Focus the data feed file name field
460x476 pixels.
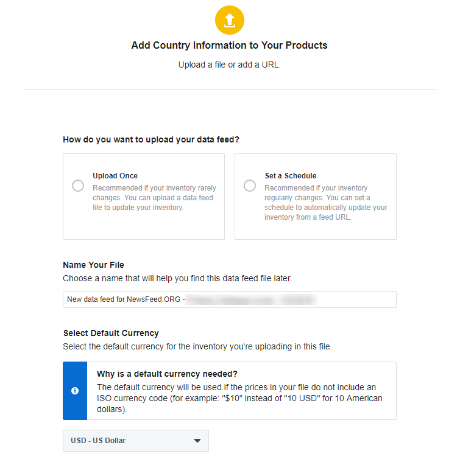click(x=230, y=299)
